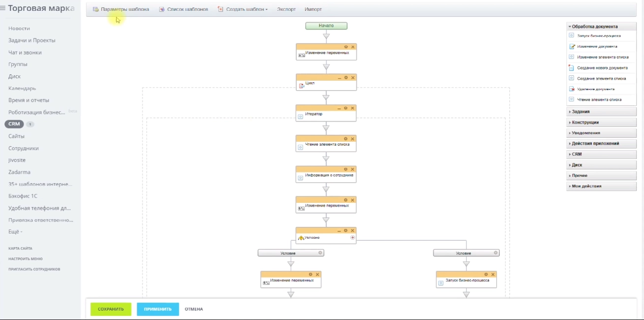Open settings gear of the Цикл block
Image resolution: width=644 pixels, height=320 pixels.
coord(346,77)
